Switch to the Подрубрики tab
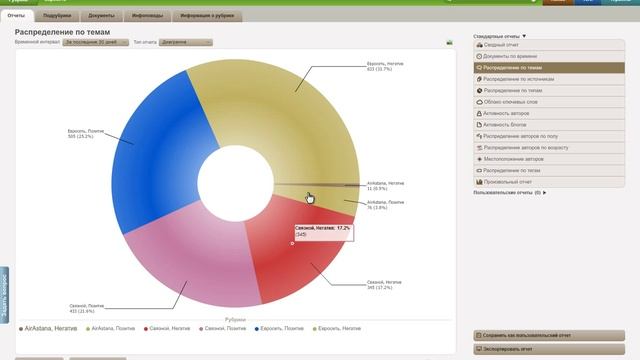The height and width of the screenshot is (360, 640). [57, 16]
